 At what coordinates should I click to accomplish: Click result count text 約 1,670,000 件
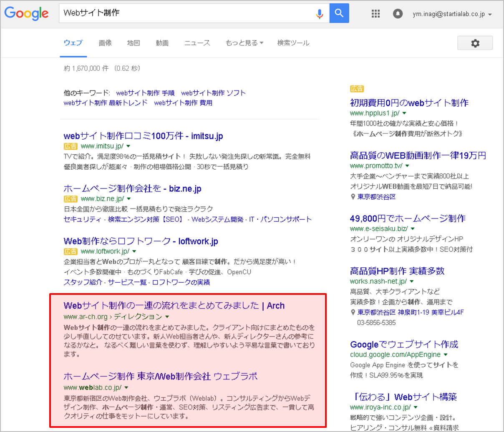point(86,68)
